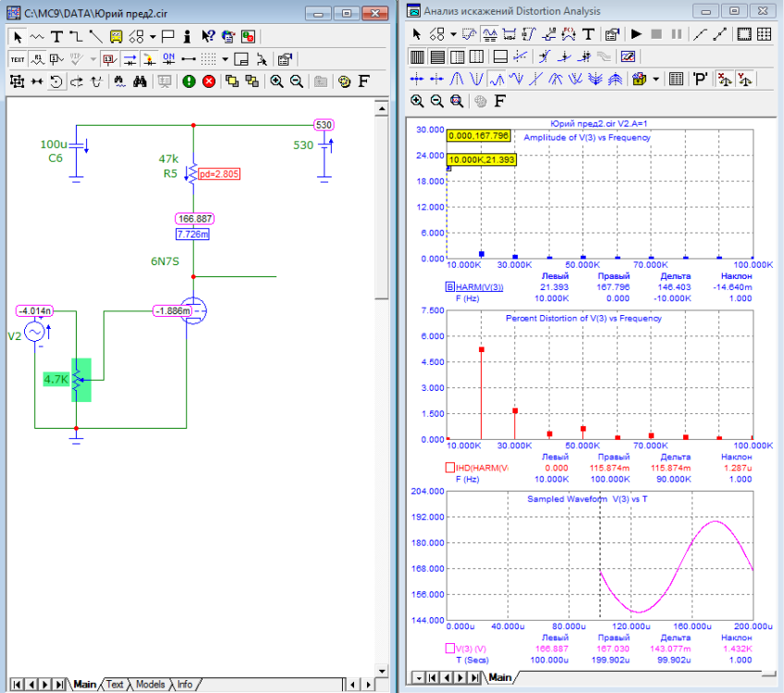
Task: Zoom in on the schematic
Action: (x=276, y=81)
